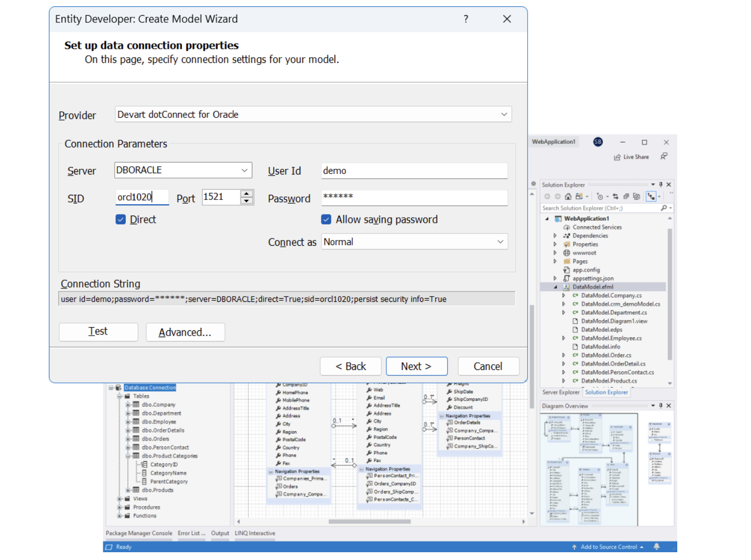Switch to the Server Explorer tab
This screenshot has height=560, width=751.
click(x=560, y=392)
